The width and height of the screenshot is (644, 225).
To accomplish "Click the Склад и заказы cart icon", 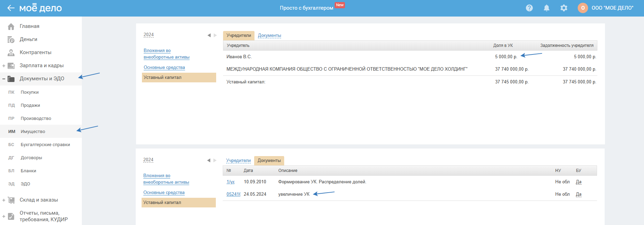I will 11,200.
